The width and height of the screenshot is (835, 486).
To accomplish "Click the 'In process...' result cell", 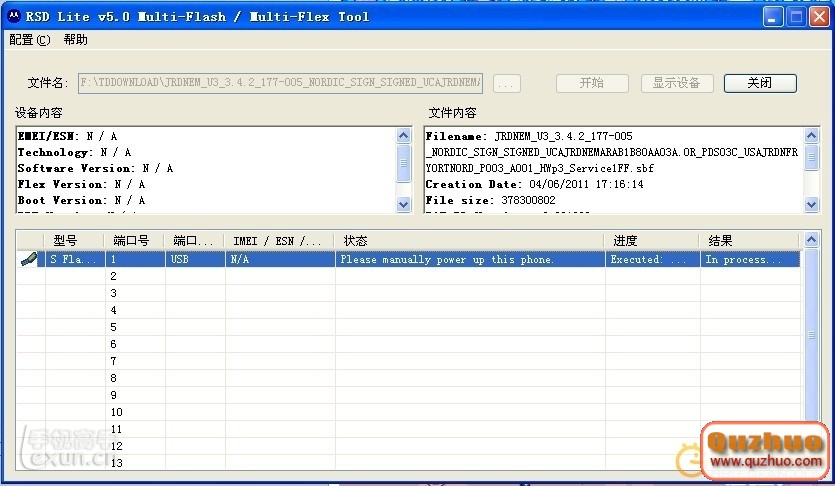I will pyautogui.click(x=750, y=259).
